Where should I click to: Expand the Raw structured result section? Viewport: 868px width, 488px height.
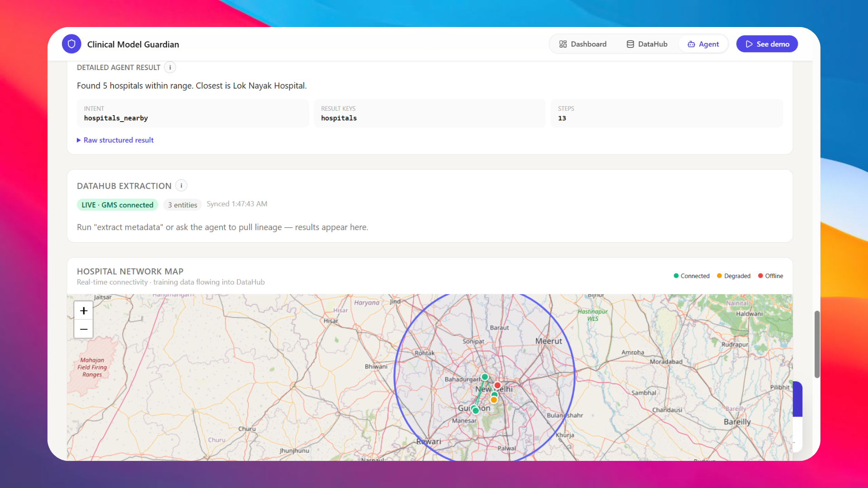tap(115, 140)
